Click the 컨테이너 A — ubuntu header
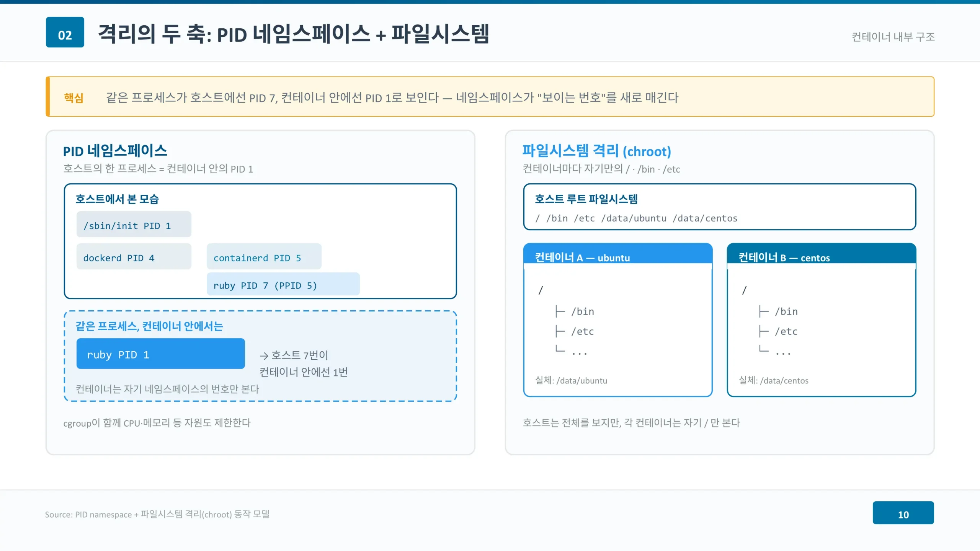The image size is (980, 551). click(618, 253)
